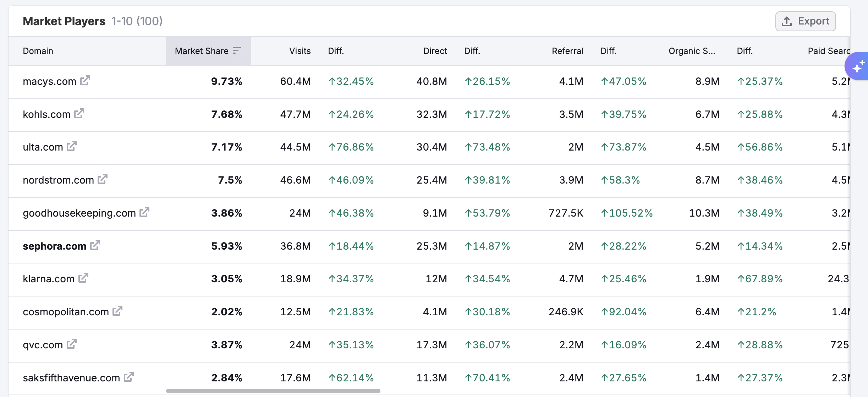Image resolution: width=868 pixels, height=397 pixels.
Task: Open goodhousekeeping.com external link icon
Action: click(144, 212)
